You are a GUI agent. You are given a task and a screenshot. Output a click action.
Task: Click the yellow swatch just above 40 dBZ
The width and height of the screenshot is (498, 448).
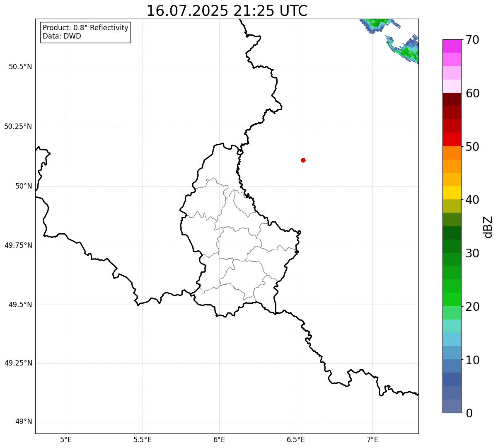coord(452,193)
